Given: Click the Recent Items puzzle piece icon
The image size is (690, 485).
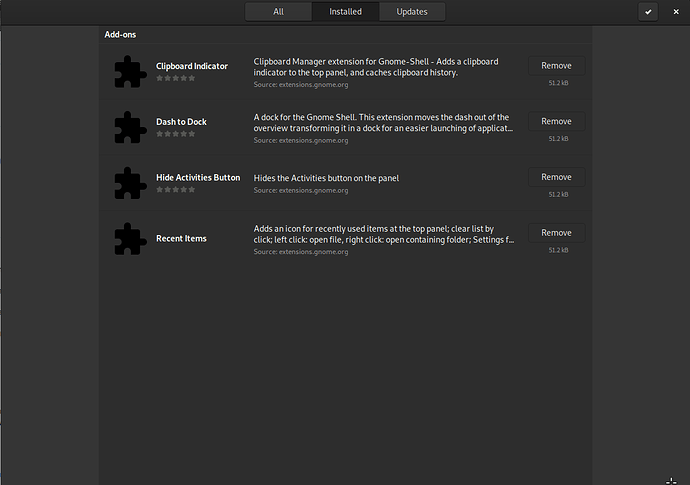Looking at the screenshot, I should tap(130, 239).
